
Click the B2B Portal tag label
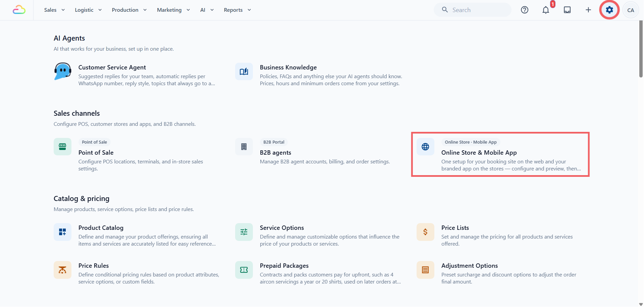pyautogui.click(x=274, y=142)
